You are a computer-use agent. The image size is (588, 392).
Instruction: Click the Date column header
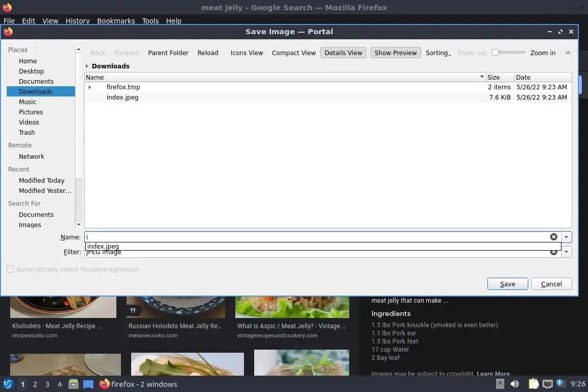tap(543, 77)
